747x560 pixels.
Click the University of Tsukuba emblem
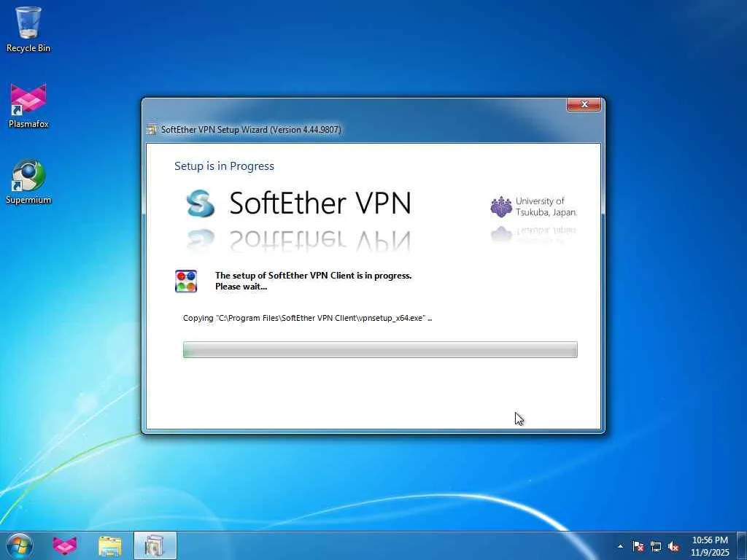point(501,206)
